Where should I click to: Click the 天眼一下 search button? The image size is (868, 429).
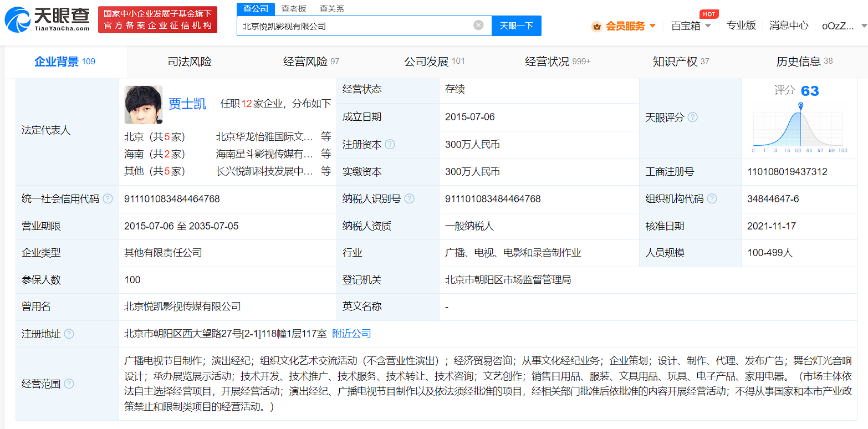point(516,25)
